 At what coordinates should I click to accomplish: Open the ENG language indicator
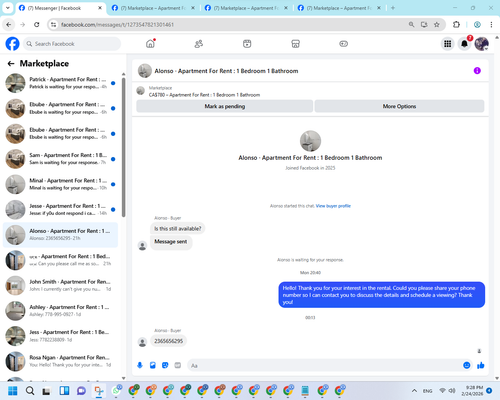click(x=428, y=391)
